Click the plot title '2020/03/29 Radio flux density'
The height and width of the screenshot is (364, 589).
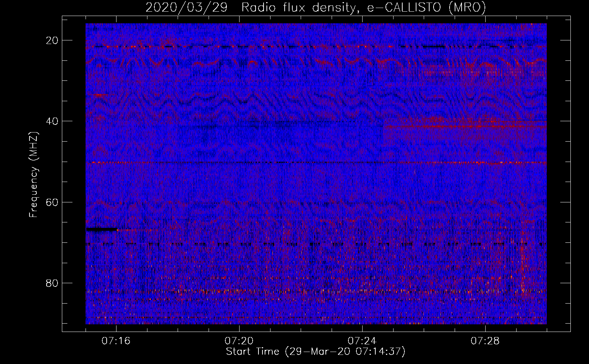316,7
